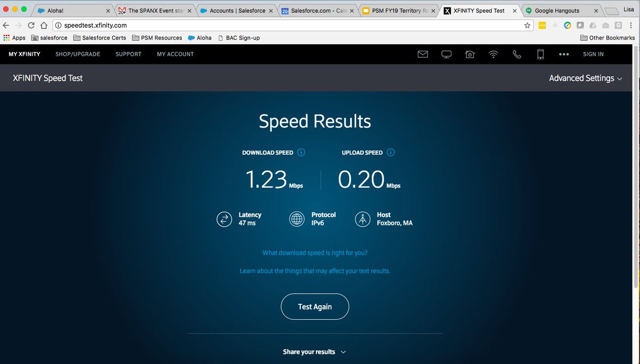The height and width of the screenshot is (364, 640).
Task: Click the 1.23 Mbps download value
Action: pyautogui.click(x=274, y=180)
